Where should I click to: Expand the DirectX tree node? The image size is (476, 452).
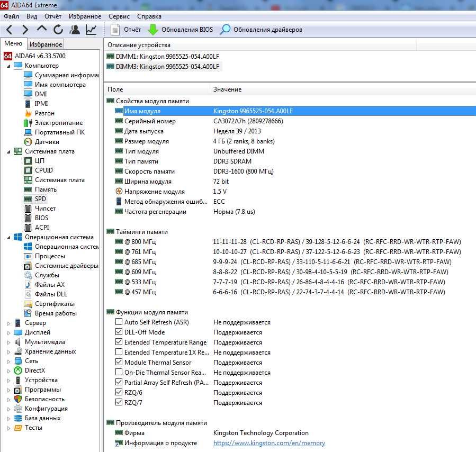click(x=9, y=370)
